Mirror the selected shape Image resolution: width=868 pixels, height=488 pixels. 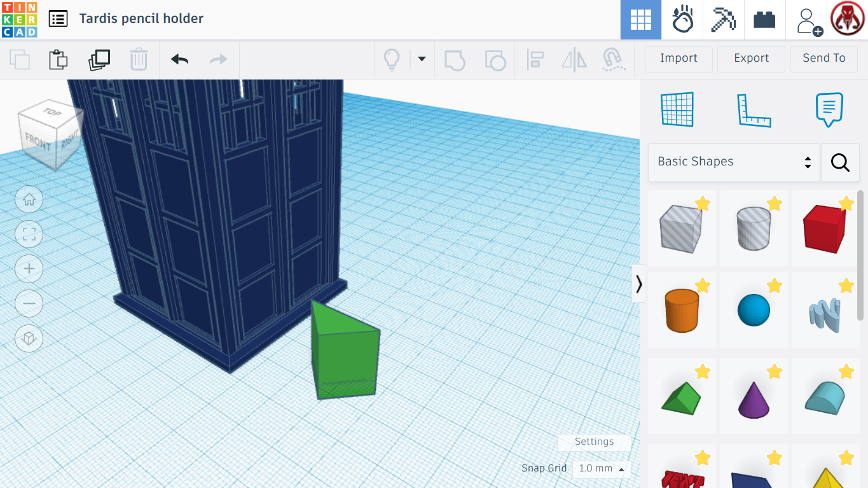574,60
